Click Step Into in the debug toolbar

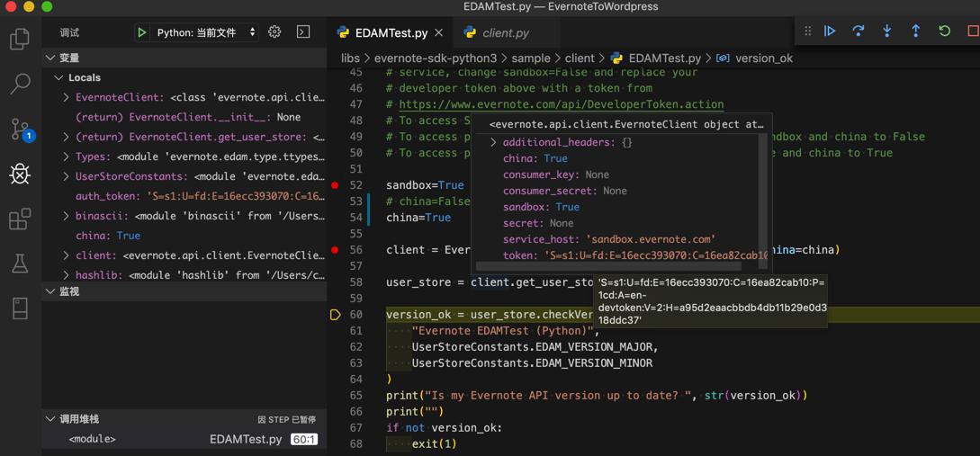click(887, 31)
